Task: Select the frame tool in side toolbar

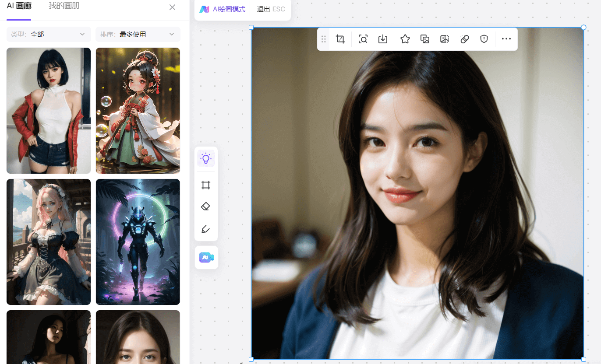Action: coord(206,185)
